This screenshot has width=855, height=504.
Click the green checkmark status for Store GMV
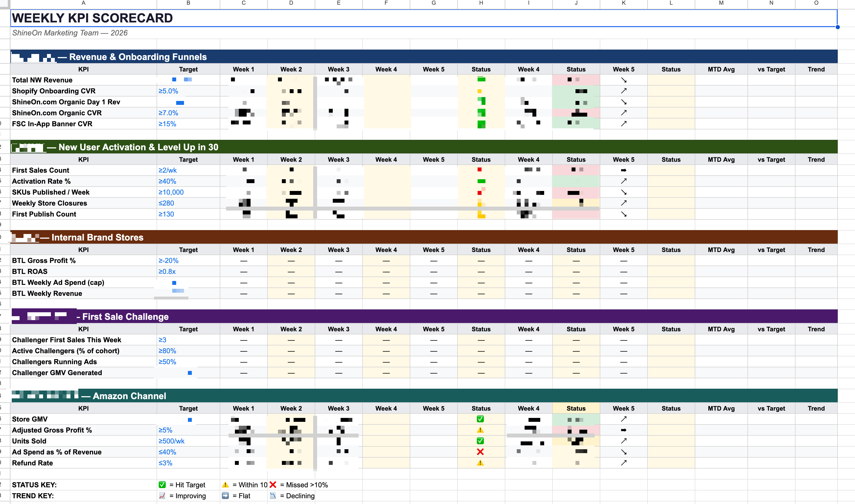pos(480,419)
